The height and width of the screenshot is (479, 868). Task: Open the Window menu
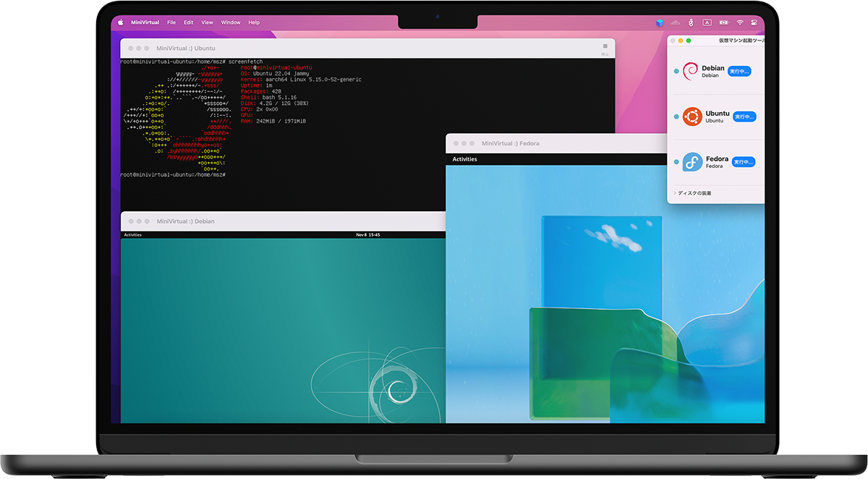pos(231,22)
